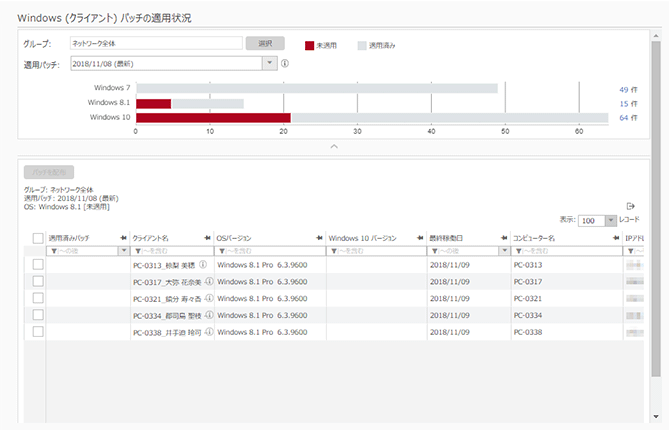The width and height of the screenshot is (670, 431).
Task: Sort by the Windows 10 バージョン column header
Action: pos(365,238)
